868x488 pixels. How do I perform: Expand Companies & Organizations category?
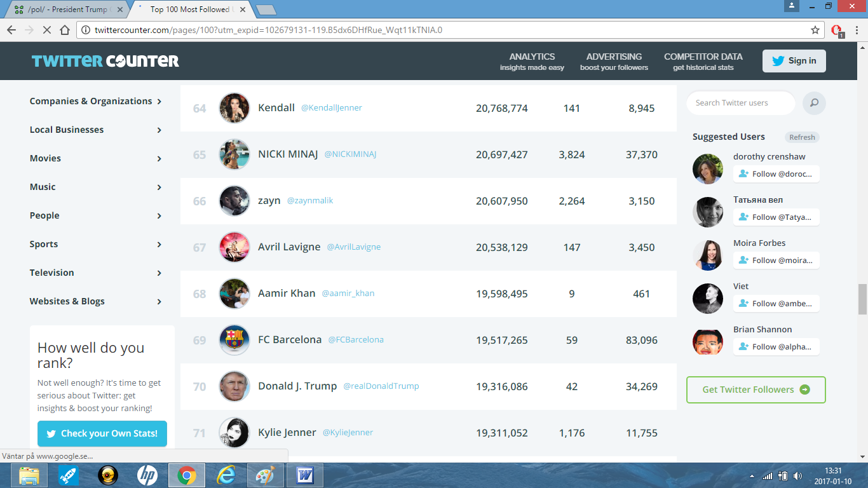point(96,101)
